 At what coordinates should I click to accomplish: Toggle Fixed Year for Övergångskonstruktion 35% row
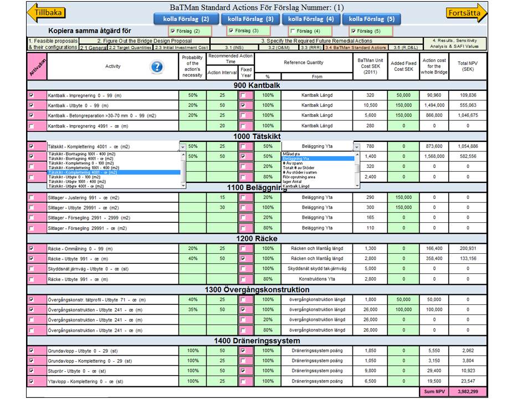tap(243, 310)
